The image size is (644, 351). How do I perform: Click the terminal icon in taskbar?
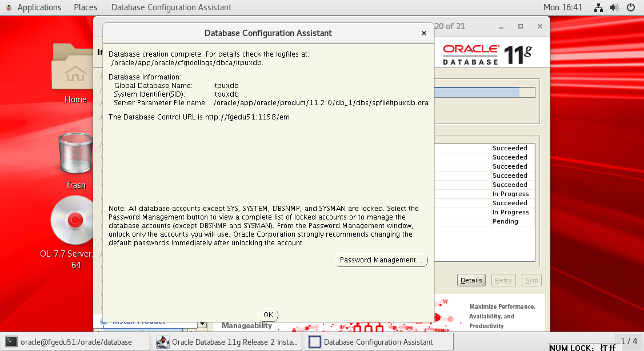tap(11, 342)
